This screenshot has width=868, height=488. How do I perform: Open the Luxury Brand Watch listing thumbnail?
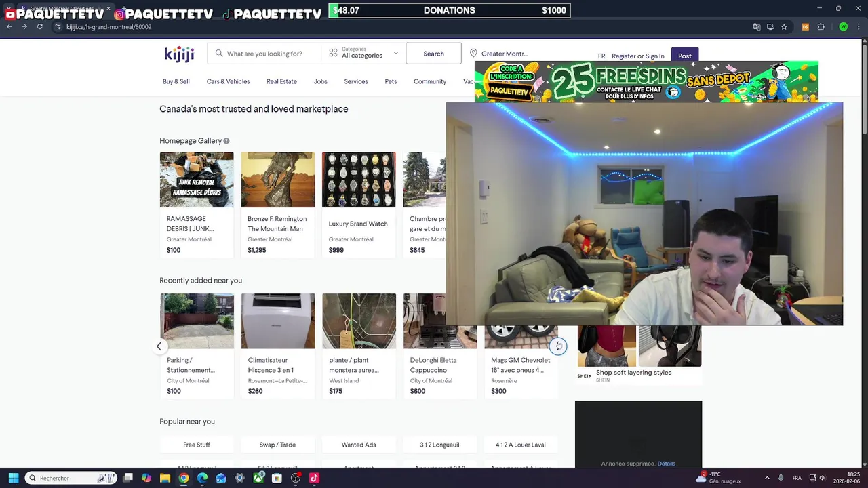359,180
